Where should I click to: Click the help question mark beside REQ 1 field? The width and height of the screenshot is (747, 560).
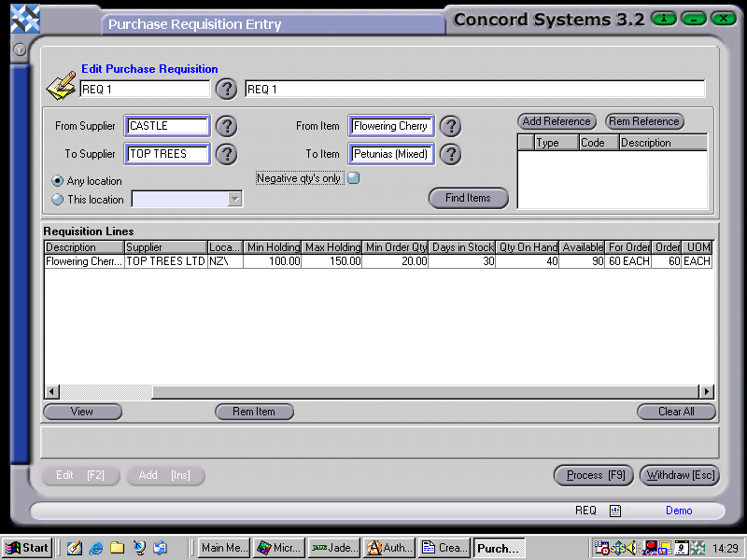coord(226,90)
